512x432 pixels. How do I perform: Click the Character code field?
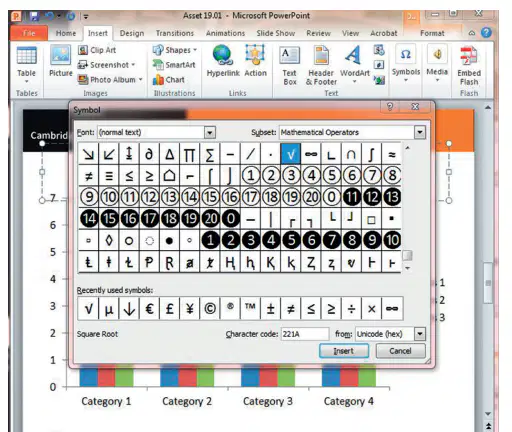point(305,334)
